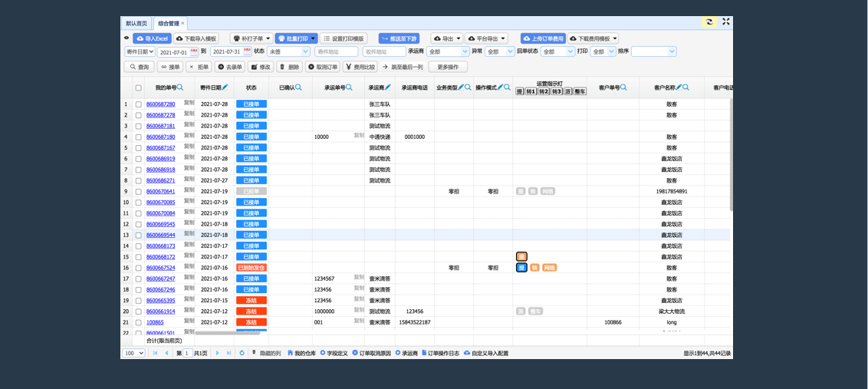Viewport: 868px width, 389px height.
Task: Click the 接单 button
Action: (170, 67)
